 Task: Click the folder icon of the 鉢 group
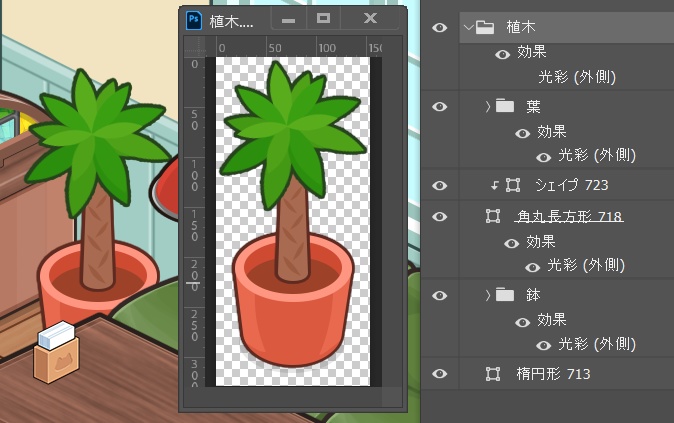505,295
